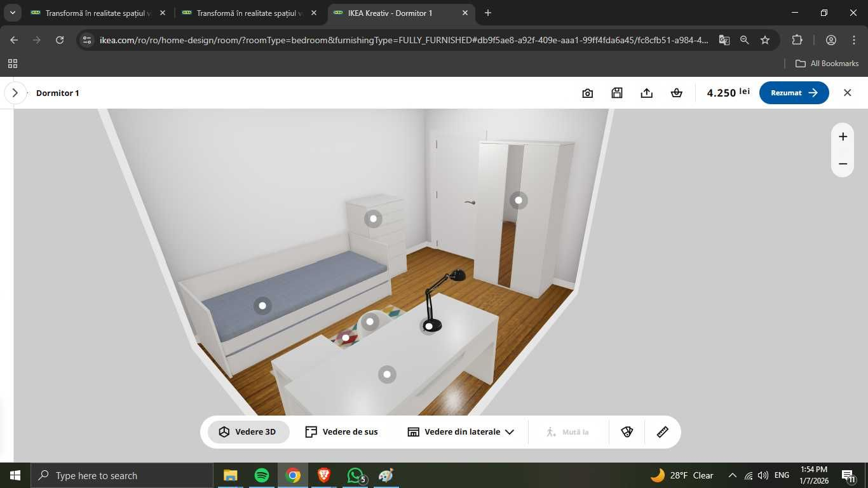This screenshot has width=868, height=488.
Task: Select the wardrobe hotspot marker
Action: [519, 200]
